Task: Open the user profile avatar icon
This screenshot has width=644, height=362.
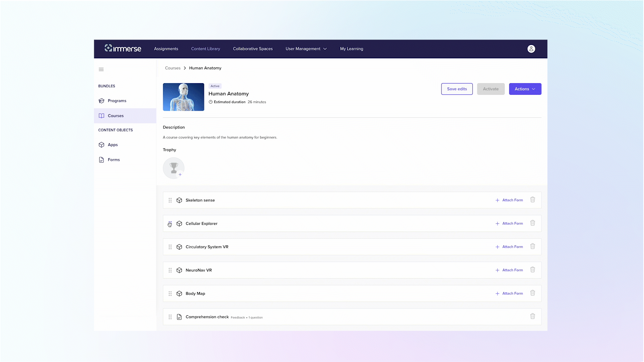Action: click(x=531, y=49)
